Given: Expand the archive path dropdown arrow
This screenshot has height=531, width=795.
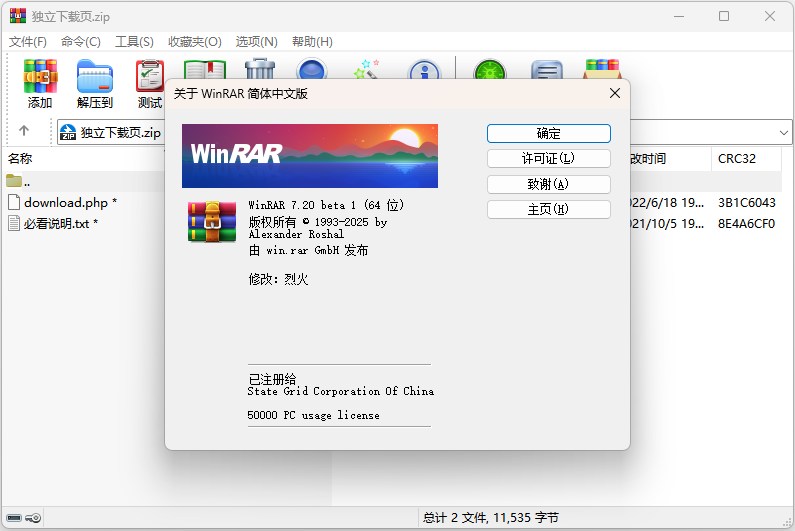Looking at the screenshot, I should tap(783, 133).
